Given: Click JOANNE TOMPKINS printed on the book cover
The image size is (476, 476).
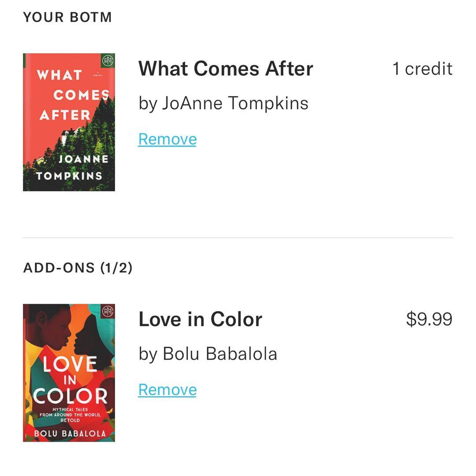Looking at the screenshot, I should tap(71, 167).
